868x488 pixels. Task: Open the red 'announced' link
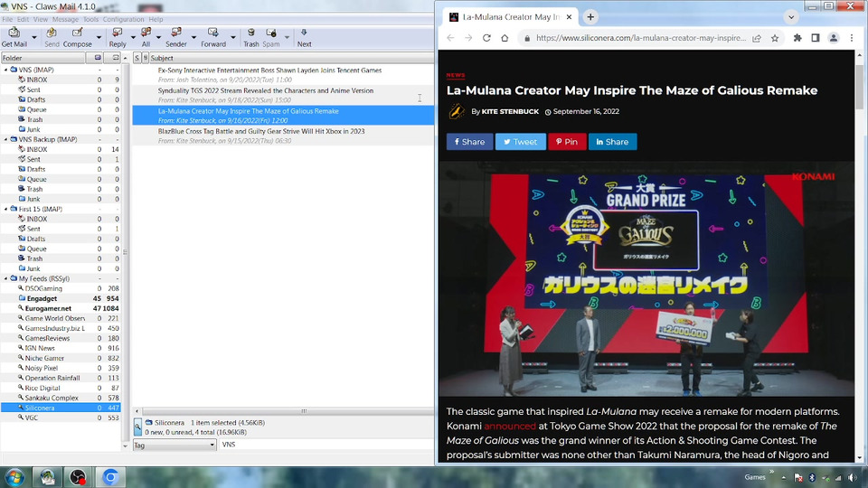pyautogui.click(x=510, y=426)
